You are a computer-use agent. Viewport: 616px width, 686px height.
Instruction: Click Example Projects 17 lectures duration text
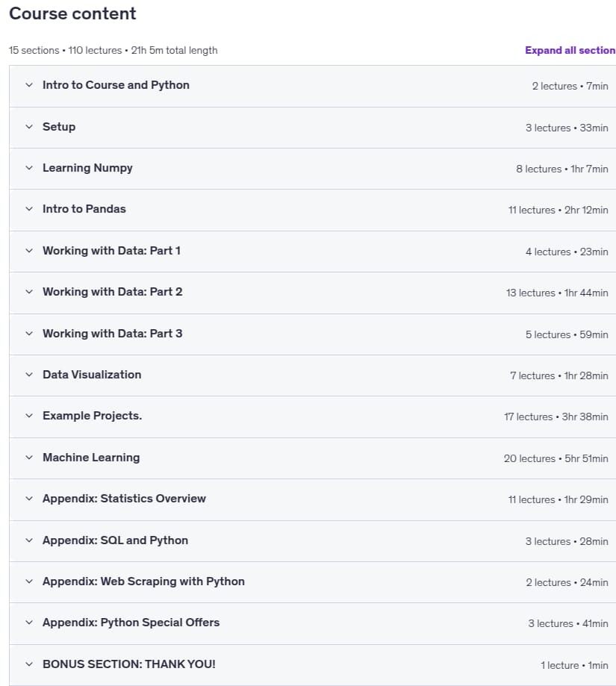pos(556,417)
